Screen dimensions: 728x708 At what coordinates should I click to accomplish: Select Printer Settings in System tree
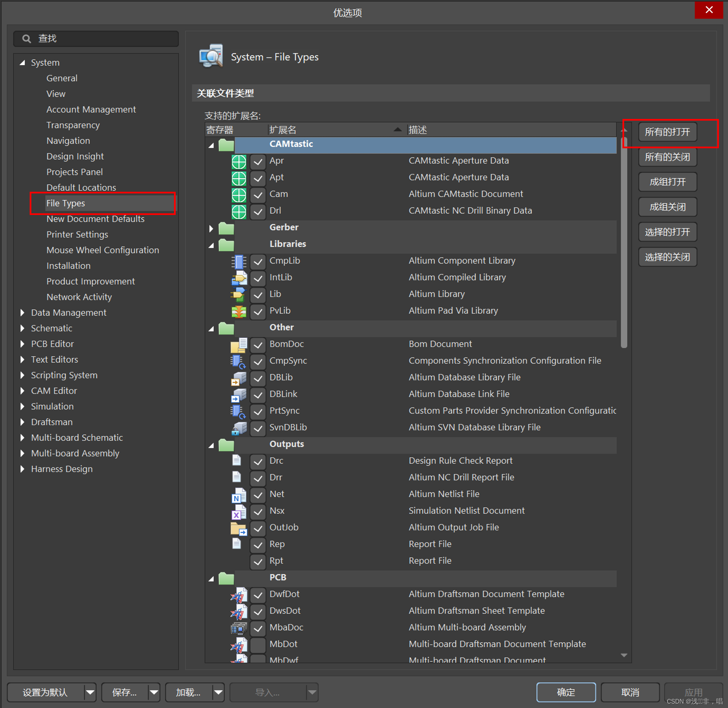tap(77, 235)
